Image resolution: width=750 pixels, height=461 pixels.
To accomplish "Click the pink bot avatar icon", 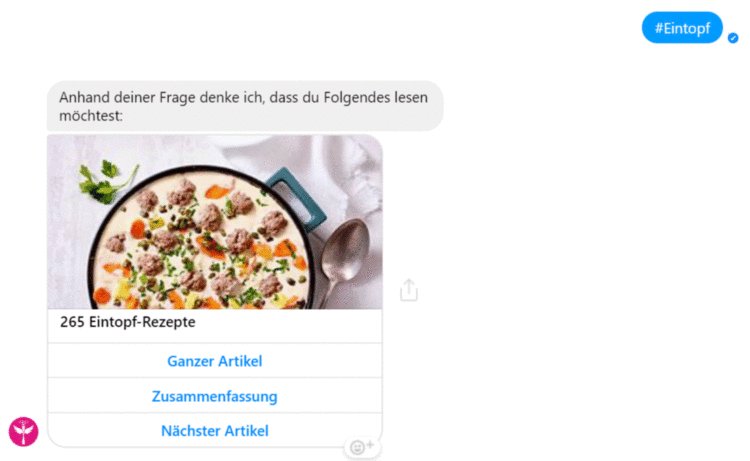I will click(x=23, y=431).
